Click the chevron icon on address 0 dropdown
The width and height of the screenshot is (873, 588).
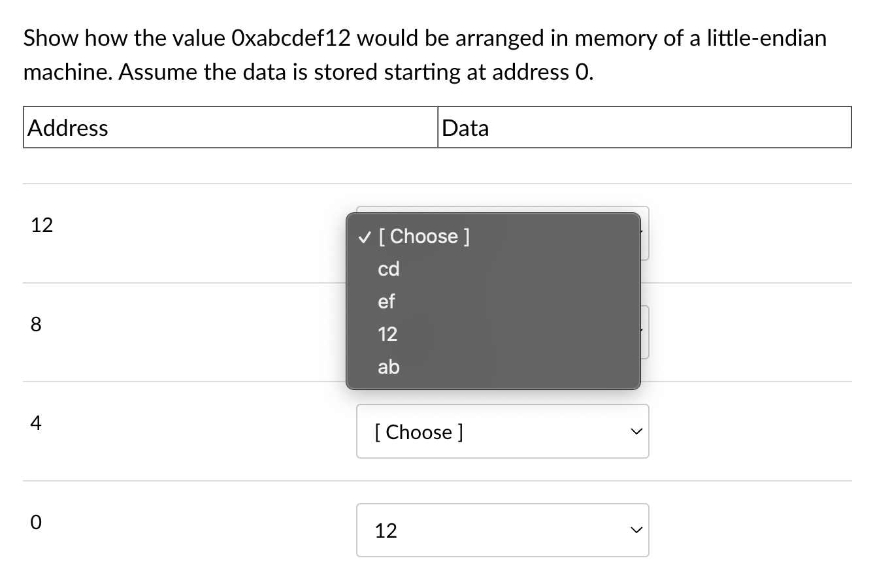[634, 531]
